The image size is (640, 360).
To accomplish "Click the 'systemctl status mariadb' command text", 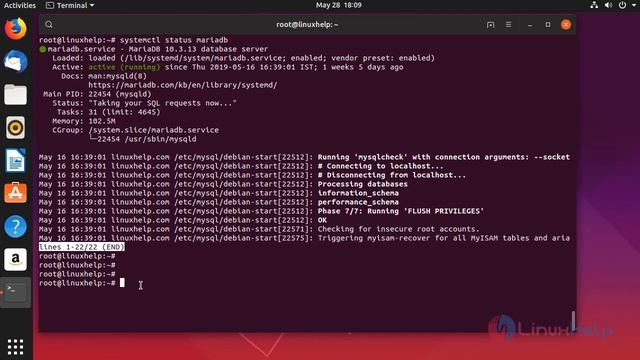I will coord(174,40).
